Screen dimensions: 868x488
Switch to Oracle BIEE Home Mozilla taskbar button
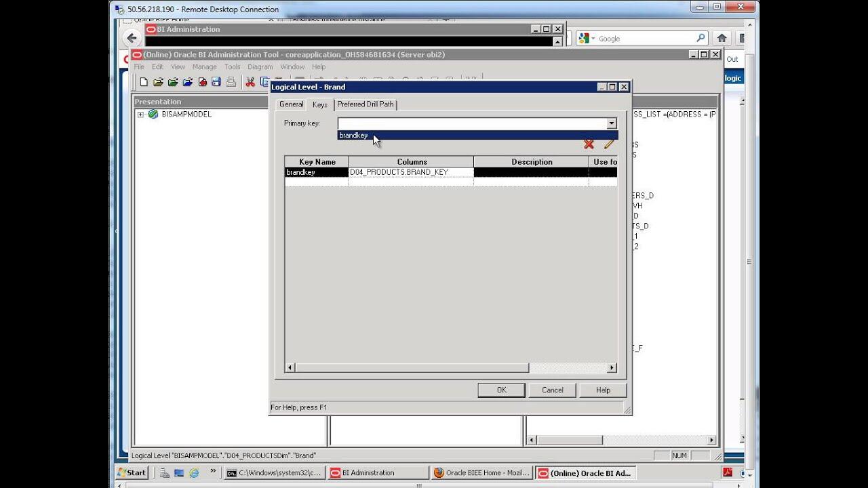[481, 472]
